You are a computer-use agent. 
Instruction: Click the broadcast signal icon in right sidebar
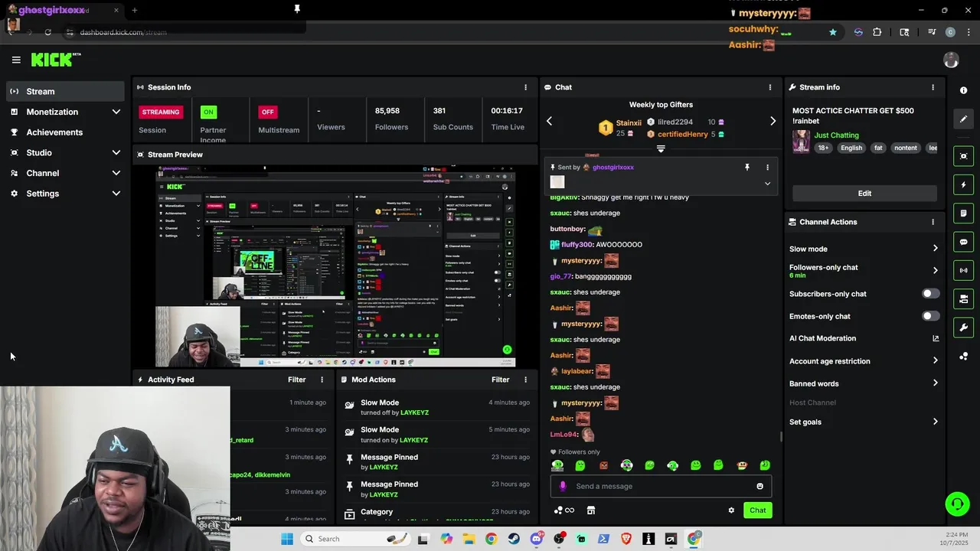coord(963,270)
